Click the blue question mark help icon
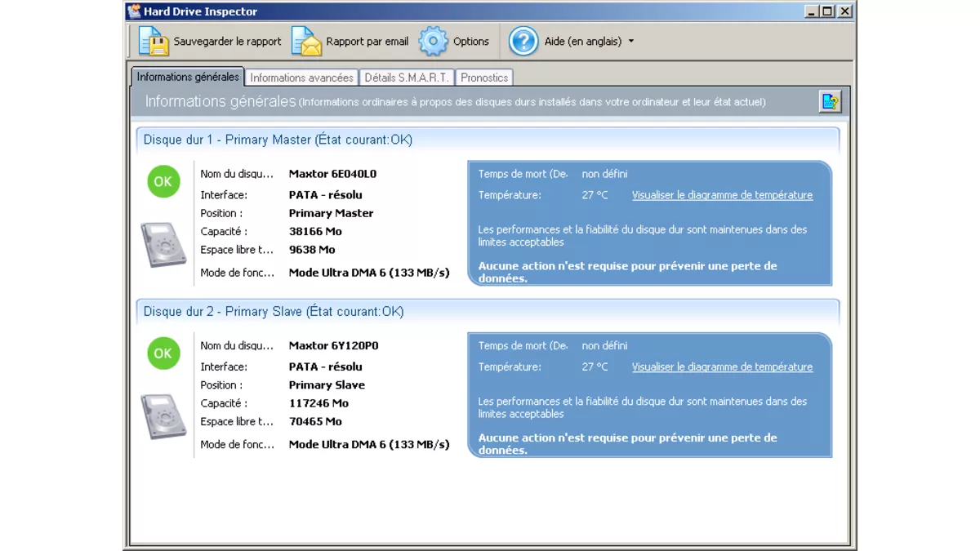This screenshot has width=980, height=551. (x=522, y=41)
